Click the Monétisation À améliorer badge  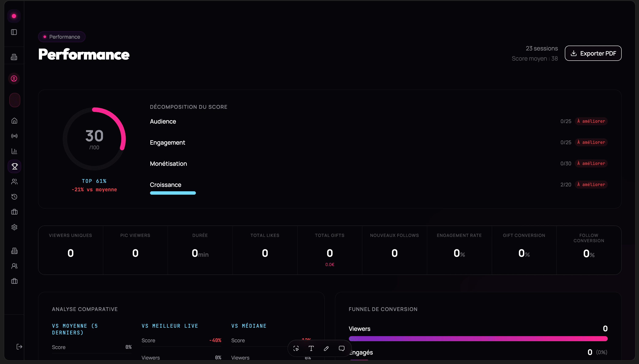point(591,163)
